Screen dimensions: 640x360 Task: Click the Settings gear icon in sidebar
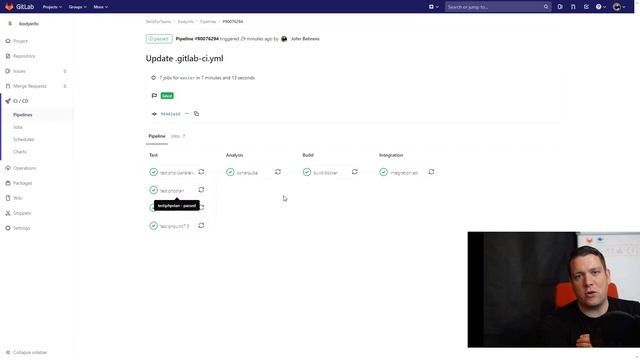click(x=8, y=228)
